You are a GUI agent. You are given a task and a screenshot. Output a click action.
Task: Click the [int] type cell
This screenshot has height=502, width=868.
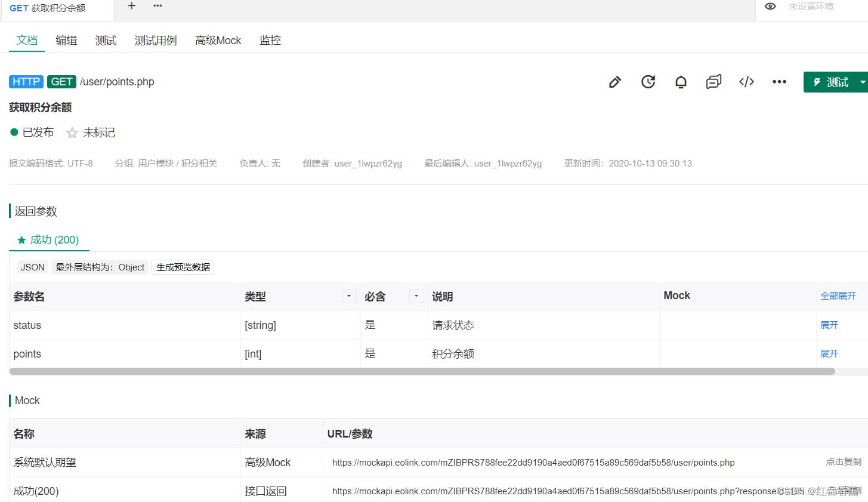301,354
